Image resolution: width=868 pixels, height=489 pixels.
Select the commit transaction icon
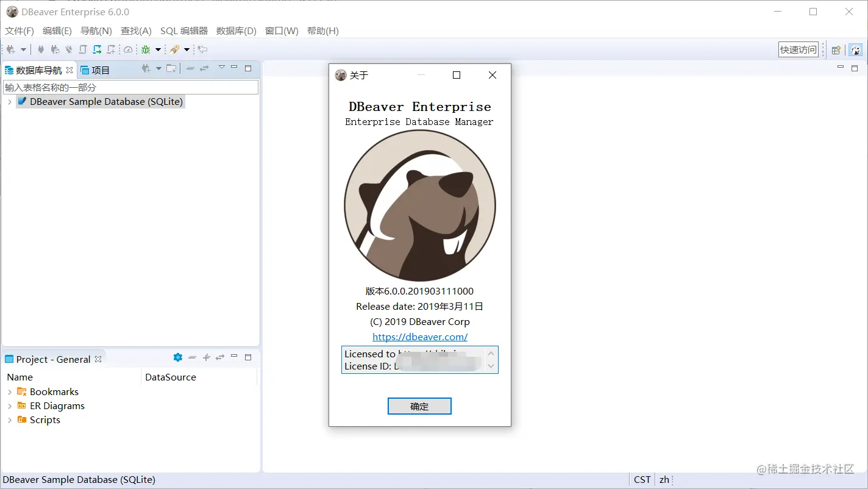point(83,49)
